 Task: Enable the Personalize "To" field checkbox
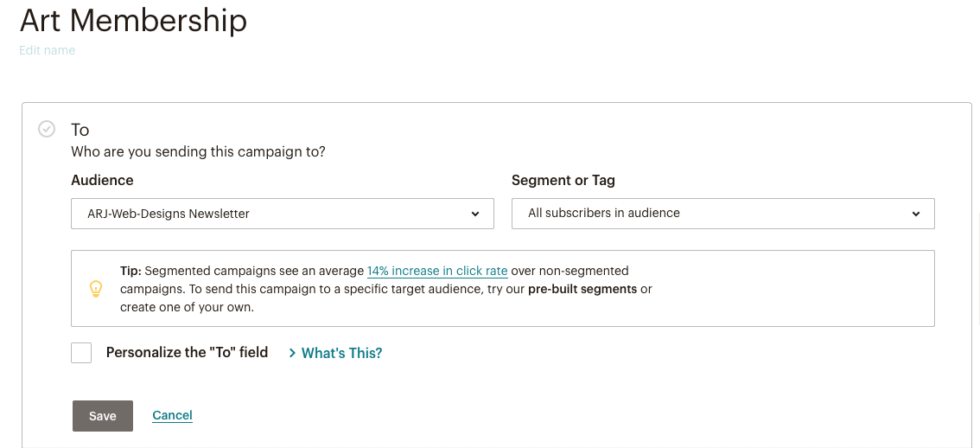pyautogui.click(x=81, y=353)
